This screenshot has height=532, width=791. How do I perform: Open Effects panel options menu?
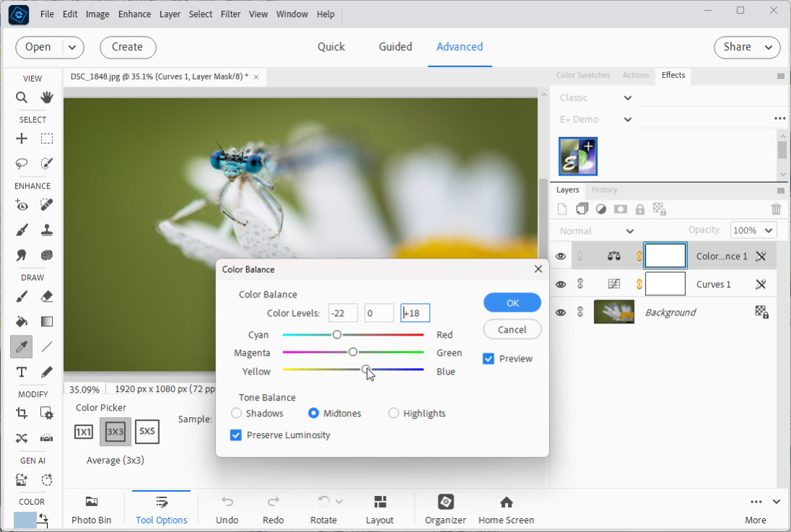780,76
